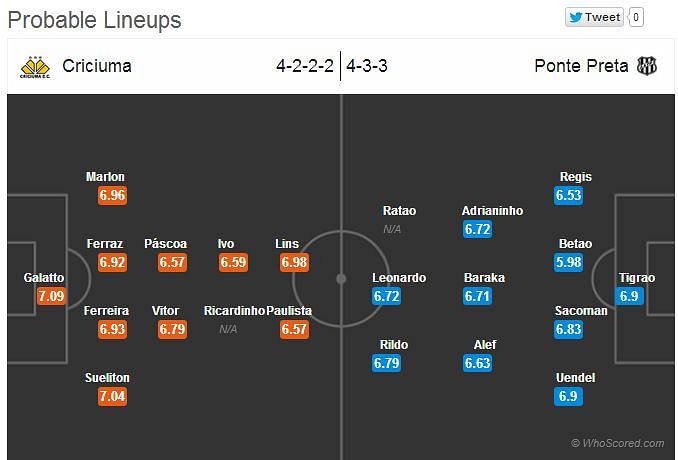Click the Twitter bird Tweet button
The image size is (678, 460).
(x=594, y=17)
